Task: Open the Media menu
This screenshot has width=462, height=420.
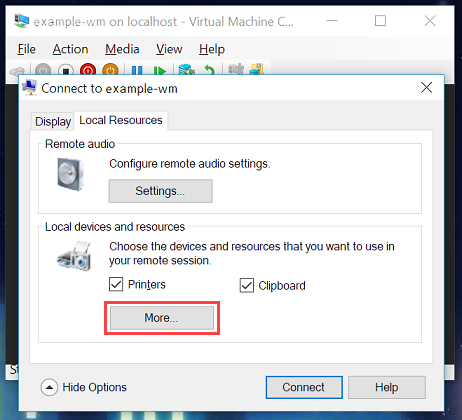Action: (122, 49)
